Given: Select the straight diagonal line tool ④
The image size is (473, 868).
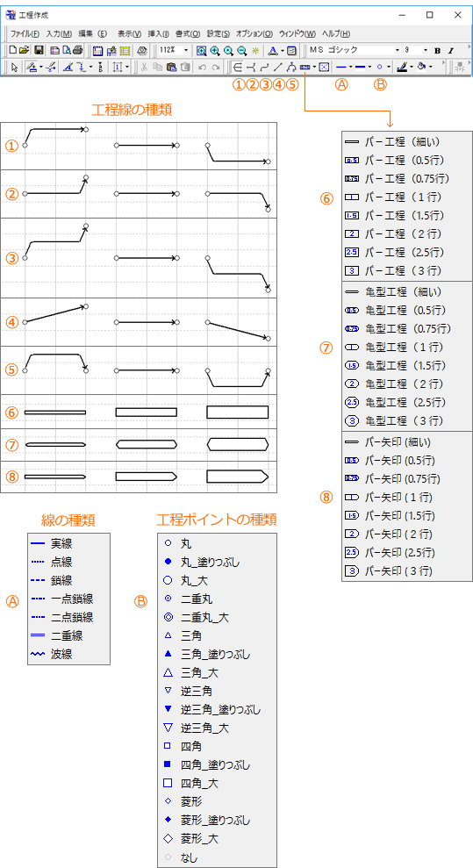Looking at the screenshot, I should tap(277, 67).
